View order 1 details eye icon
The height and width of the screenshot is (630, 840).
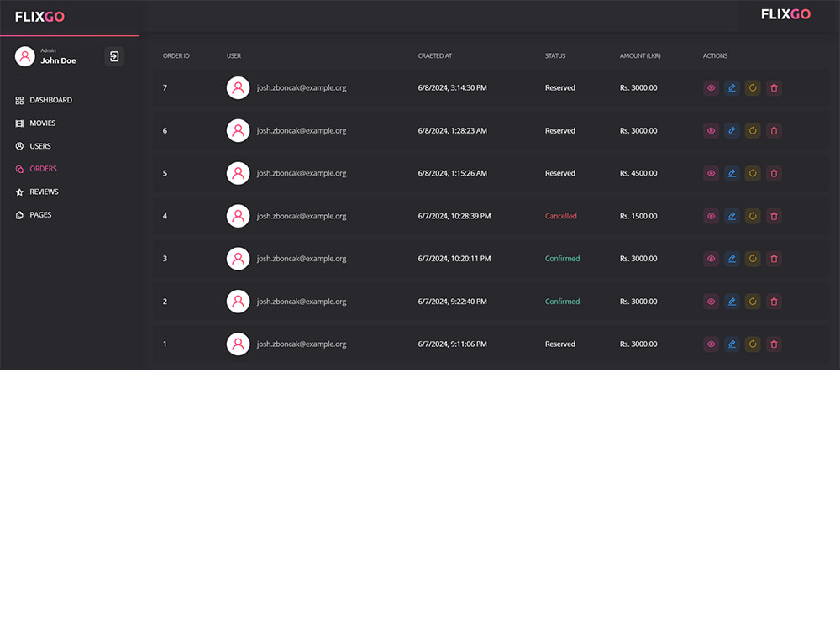pyautogui.click(x=711, y=344)
